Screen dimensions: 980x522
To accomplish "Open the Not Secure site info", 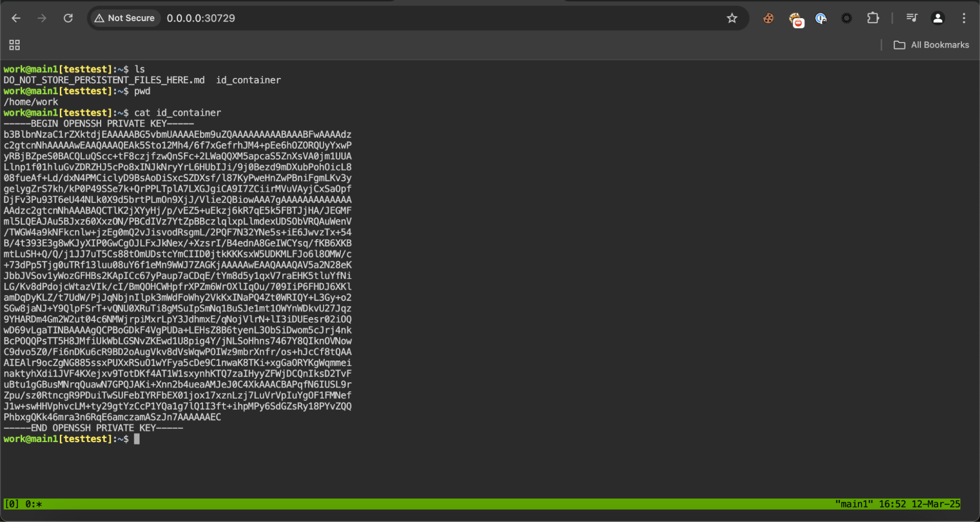I will coord(125,18).
